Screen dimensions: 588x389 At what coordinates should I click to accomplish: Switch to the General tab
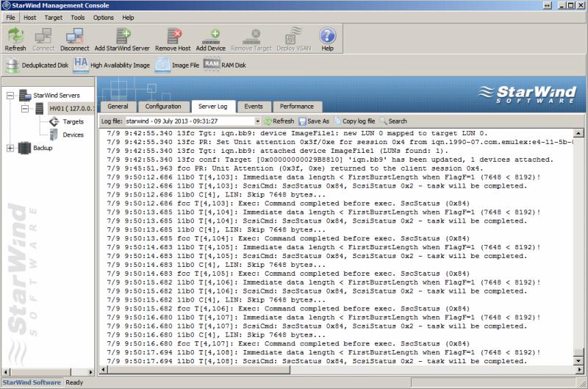pyautogui.click(x=118, y=107)
